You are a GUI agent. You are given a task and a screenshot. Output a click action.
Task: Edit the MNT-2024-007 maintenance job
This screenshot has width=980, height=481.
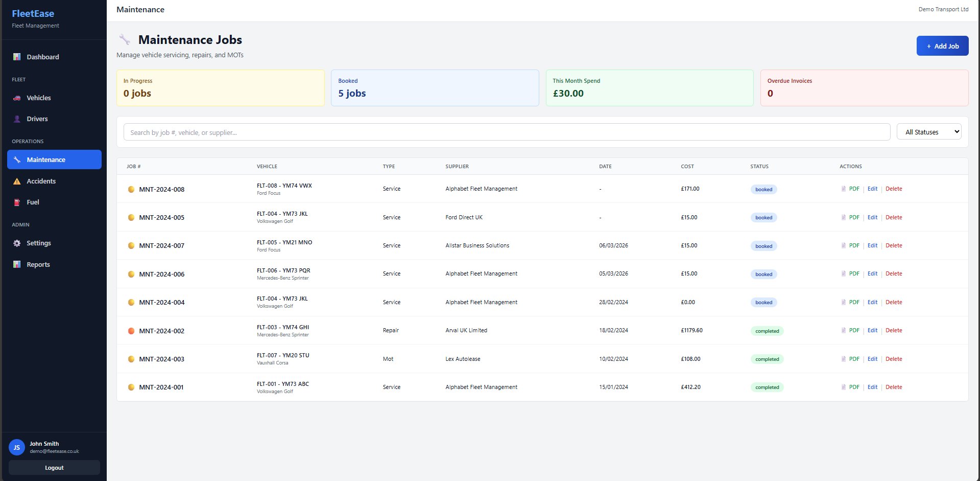pos(872,245)
